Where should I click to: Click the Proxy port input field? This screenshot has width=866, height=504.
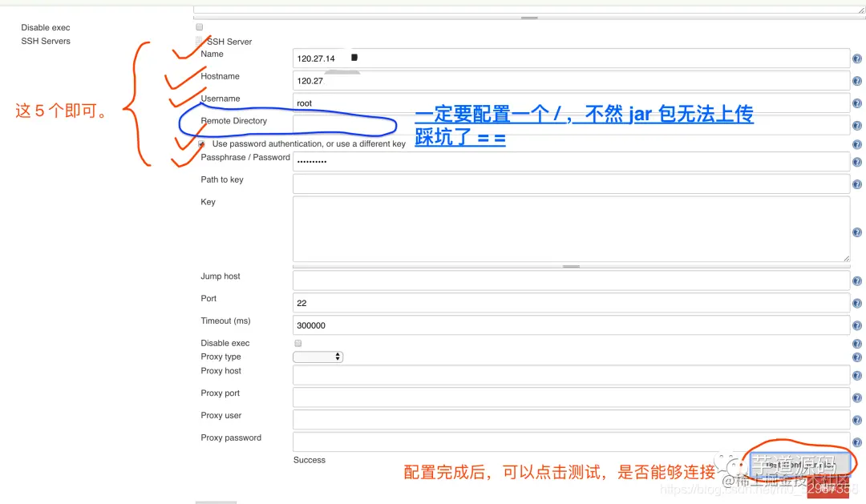click(571, 397)
